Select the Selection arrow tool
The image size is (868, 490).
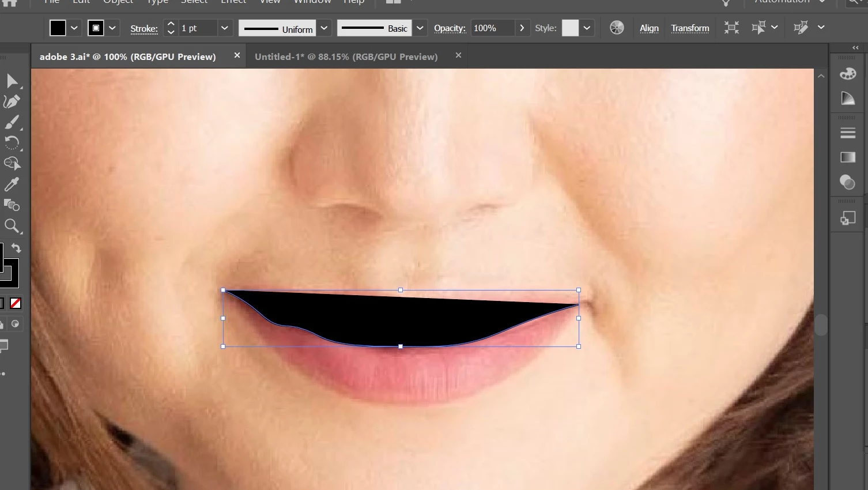point(12,81)
